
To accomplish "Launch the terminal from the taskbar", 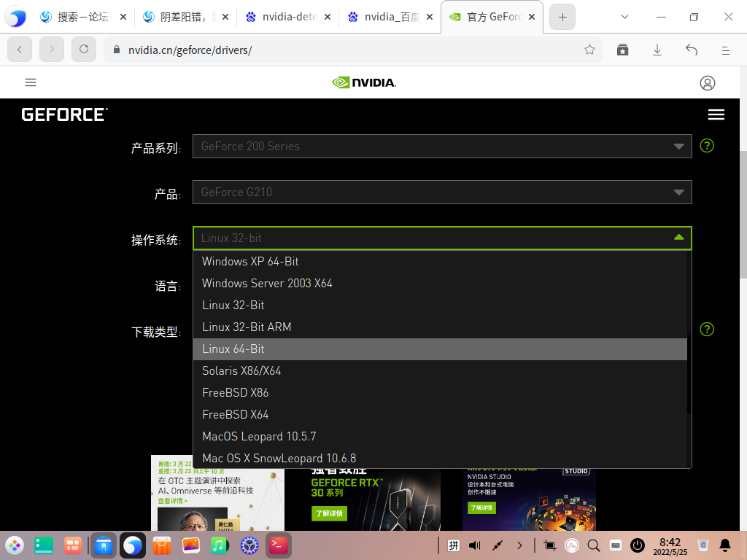I will (x=278, y=545).
